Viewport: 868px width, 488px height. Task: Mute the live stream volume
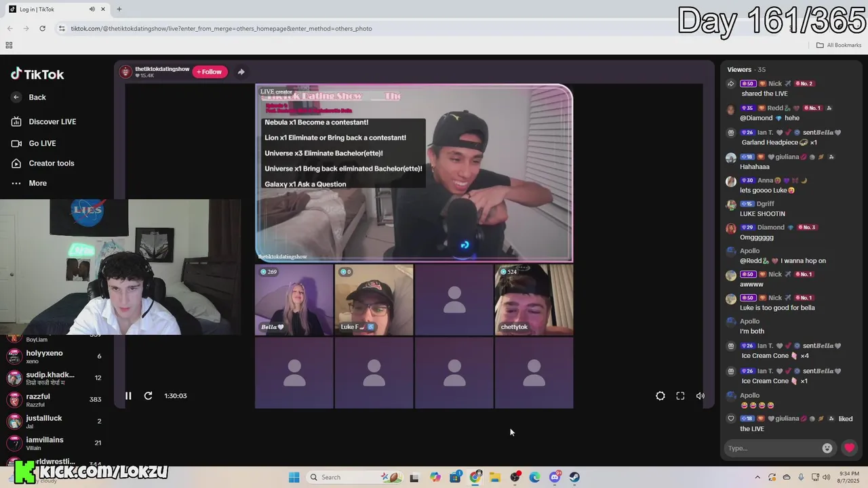(x=701, y=396)
